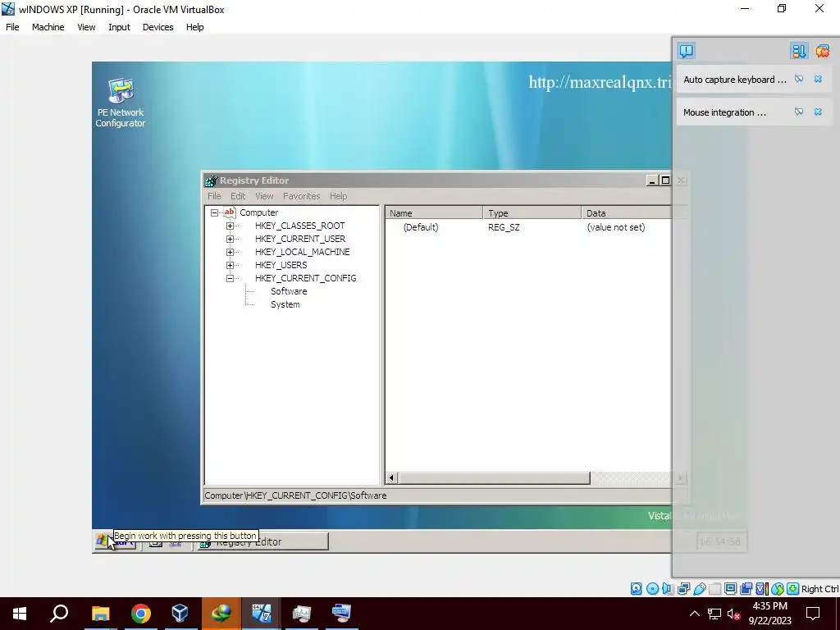Click the recording status icon

point(746,589)
